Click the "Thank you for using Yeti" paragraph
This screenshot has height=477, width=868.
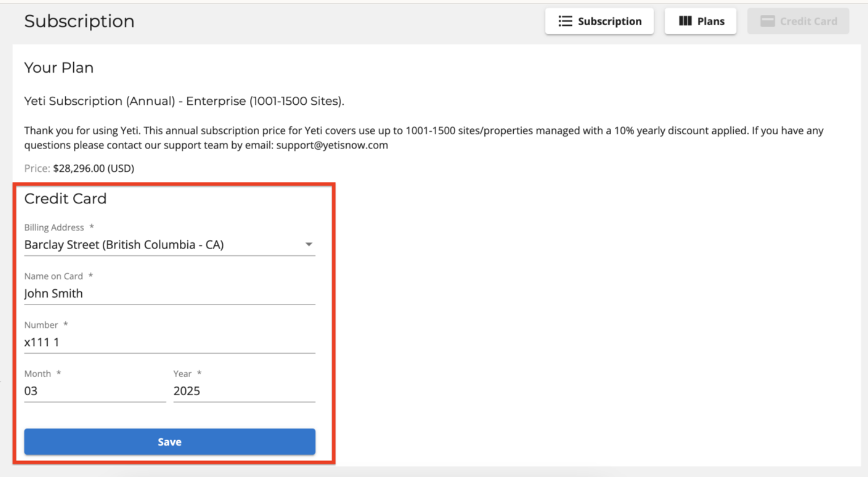424,138
